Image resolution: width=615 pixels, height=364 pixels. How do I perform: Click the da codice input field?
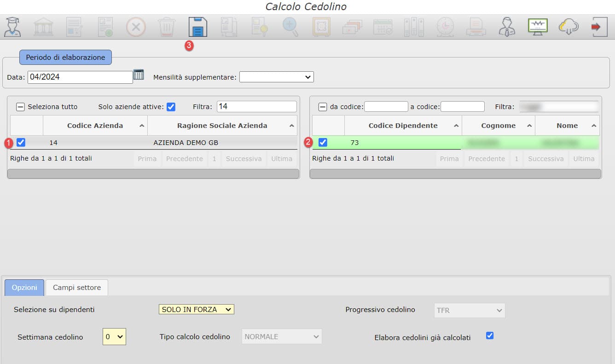click(x=386, y=107)
